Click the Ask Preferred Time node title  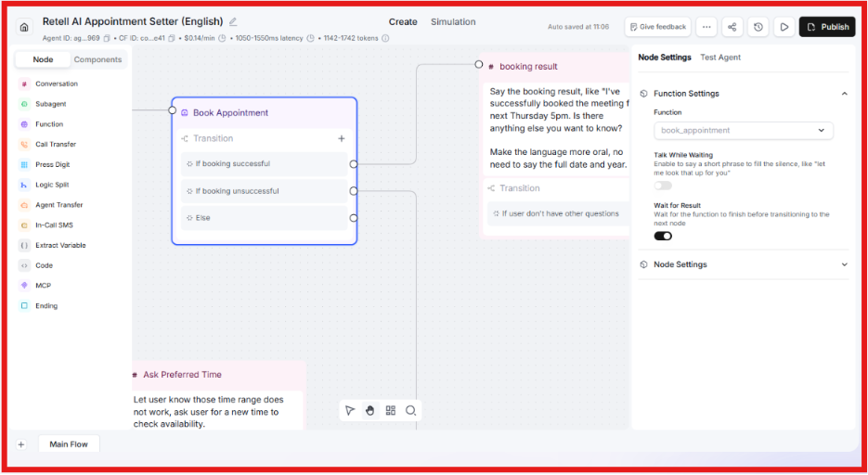[x=182, y=375]
